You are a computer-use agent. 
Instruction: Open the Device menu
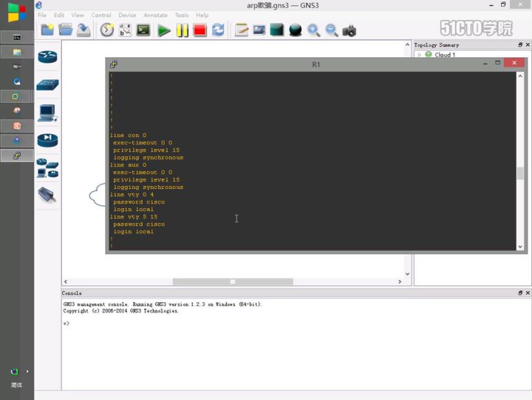(x=127, y=15)
